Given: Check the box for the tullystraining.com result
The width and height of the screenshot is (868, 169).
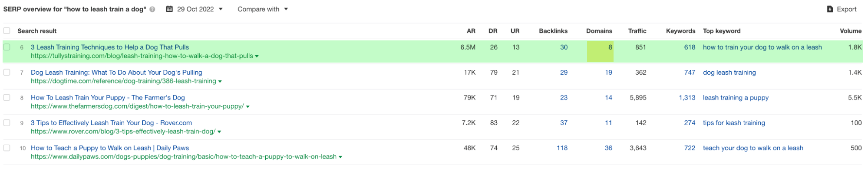Looking at the screenshot, I should coord(7,47).
